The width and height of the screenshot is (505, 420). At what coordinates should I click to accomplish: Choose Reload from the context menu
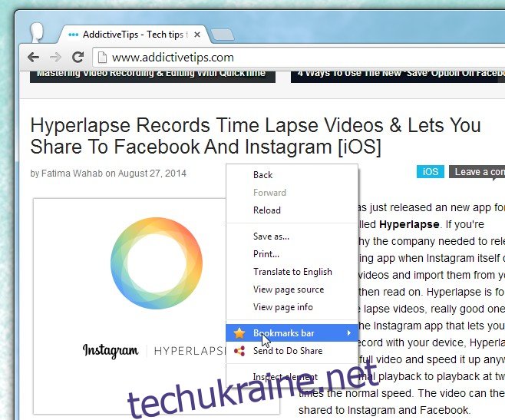(x=292, y=210)
